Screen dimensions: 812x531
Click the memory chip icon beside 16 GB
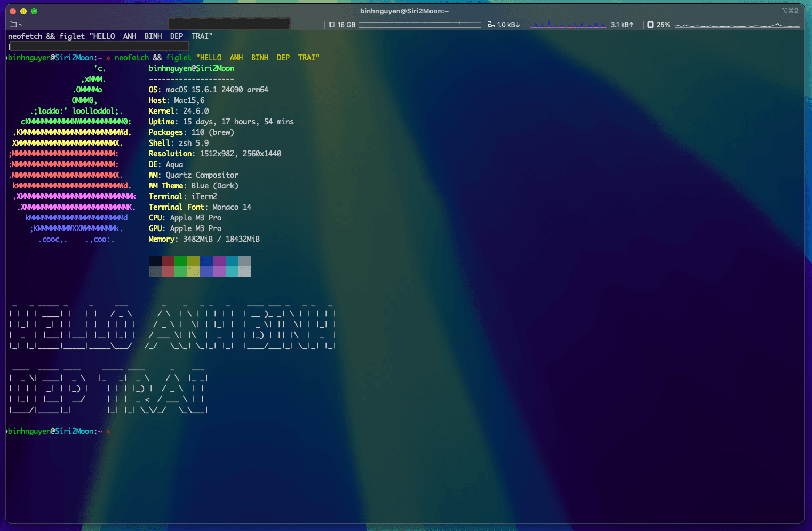pyautogui.click(x=332, y=25)
